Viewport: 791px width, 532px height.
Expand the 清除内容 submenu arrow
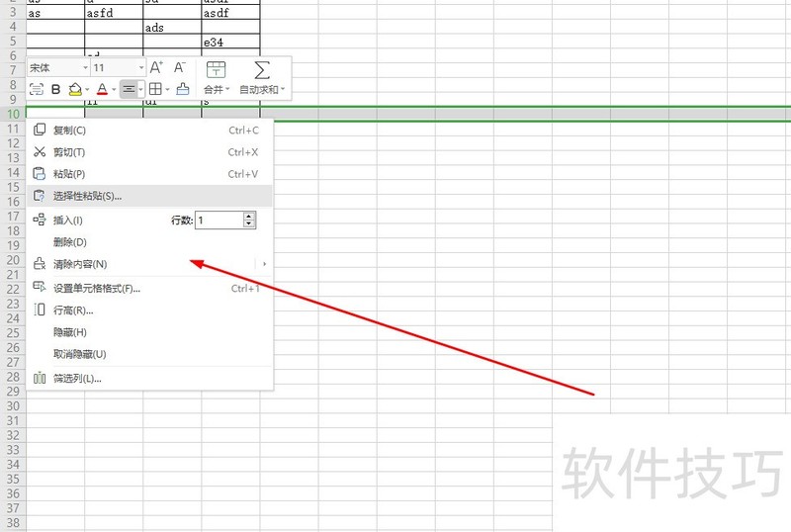click(x=264, y=264)
